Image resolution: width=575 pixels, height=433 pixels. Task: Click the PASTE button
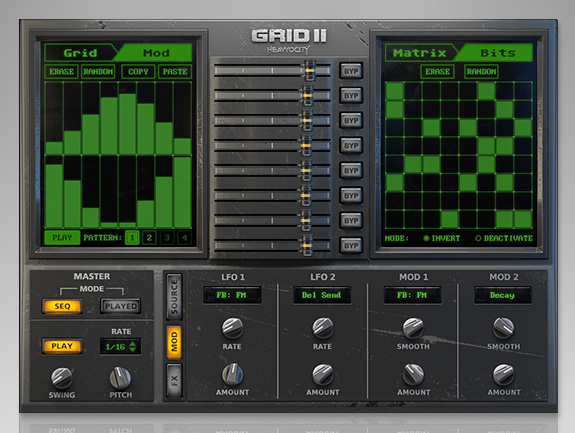coord(175,71)
